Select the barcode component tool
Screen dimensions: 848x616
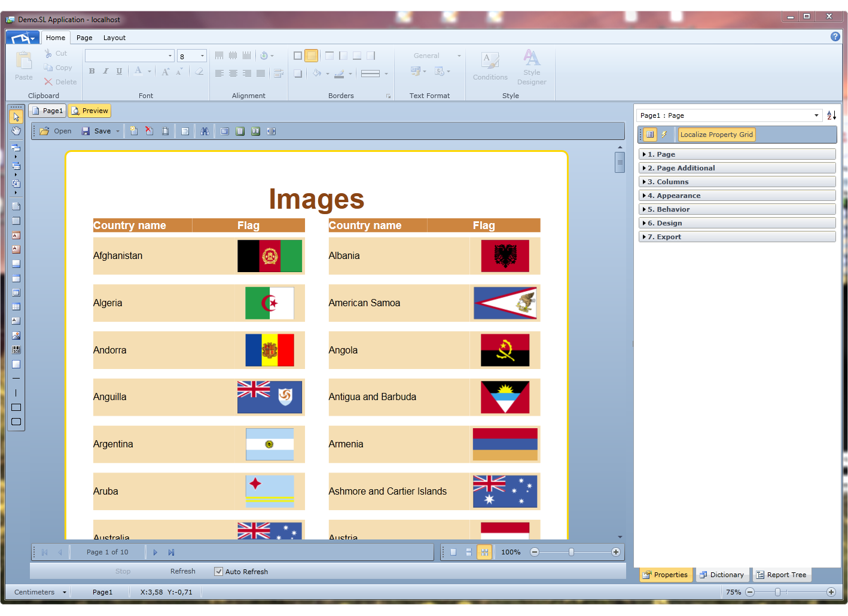16,350
